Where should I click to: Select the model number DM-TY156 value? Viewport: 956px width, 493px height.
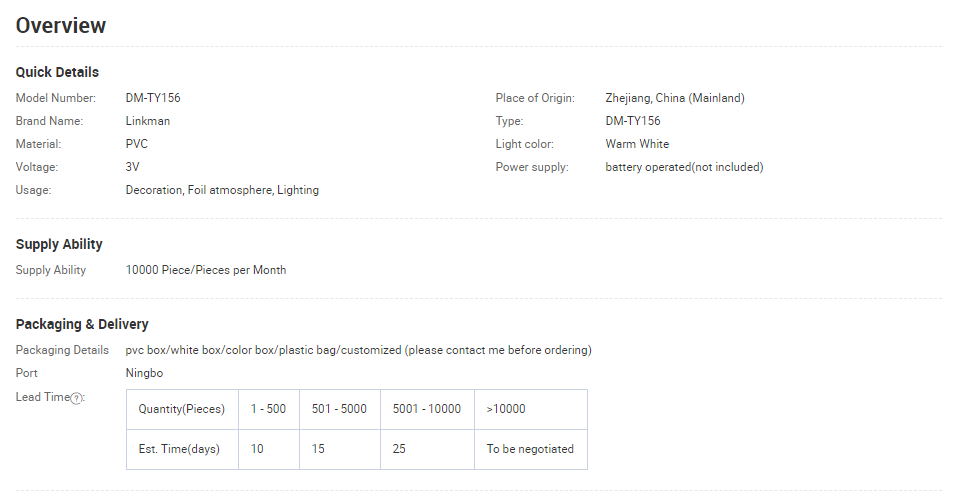click(153, 98)
